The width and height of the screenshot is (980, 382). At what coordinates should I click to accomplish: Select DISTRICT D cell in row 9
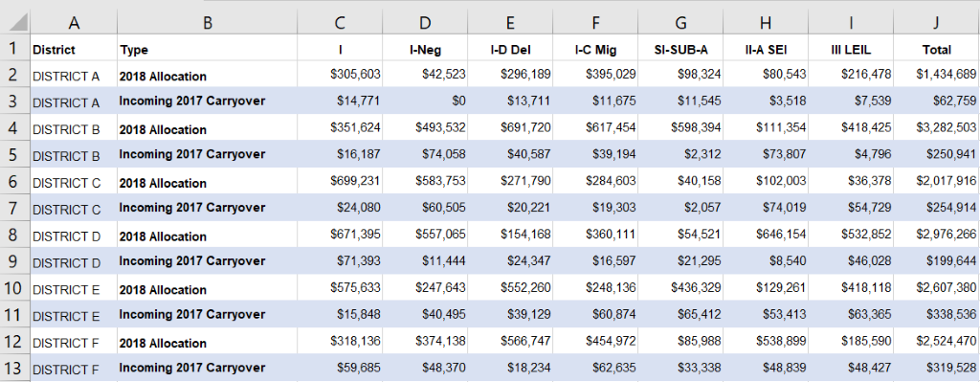point(74,260)
